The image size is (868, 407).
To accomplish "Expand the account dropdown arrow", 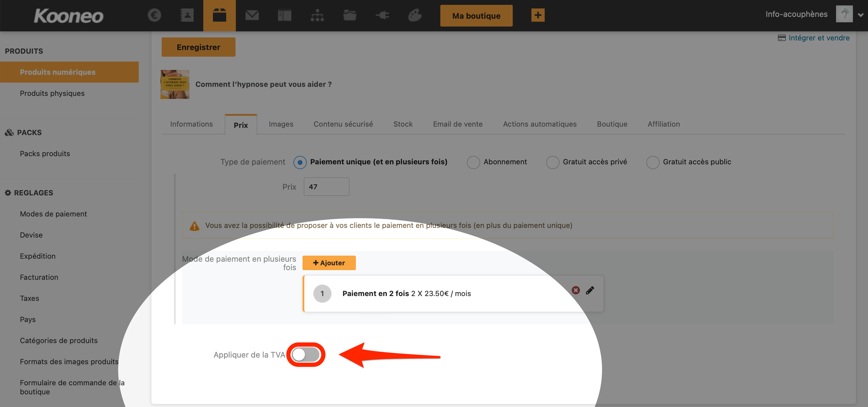I will coord(860,15).
